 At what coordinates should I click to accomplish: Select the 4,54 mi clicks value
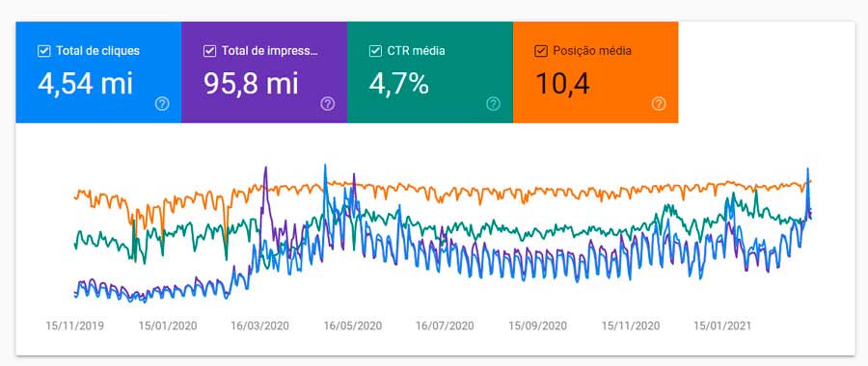tap(85, 84)
